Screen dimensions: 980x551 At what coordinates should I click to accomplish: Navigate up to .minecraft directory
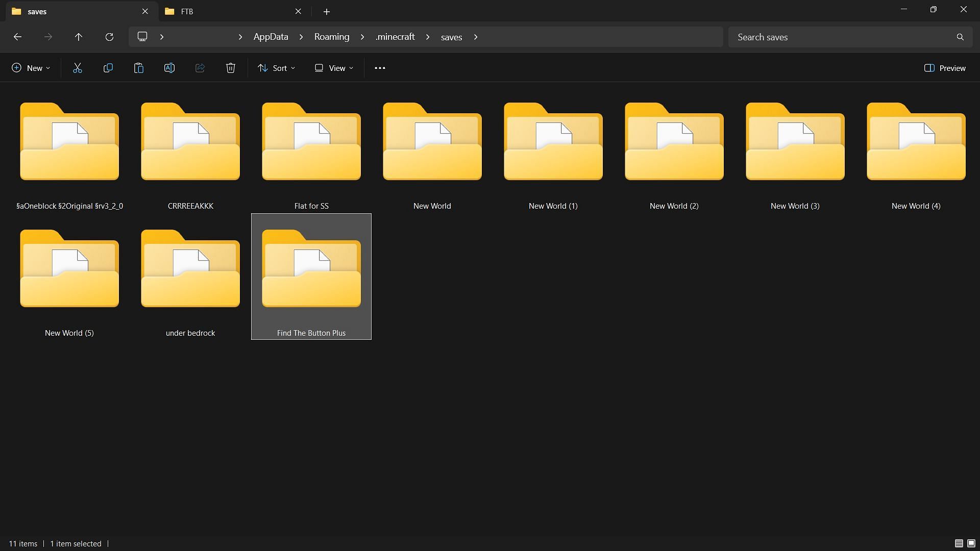click(x=396, y=37)
